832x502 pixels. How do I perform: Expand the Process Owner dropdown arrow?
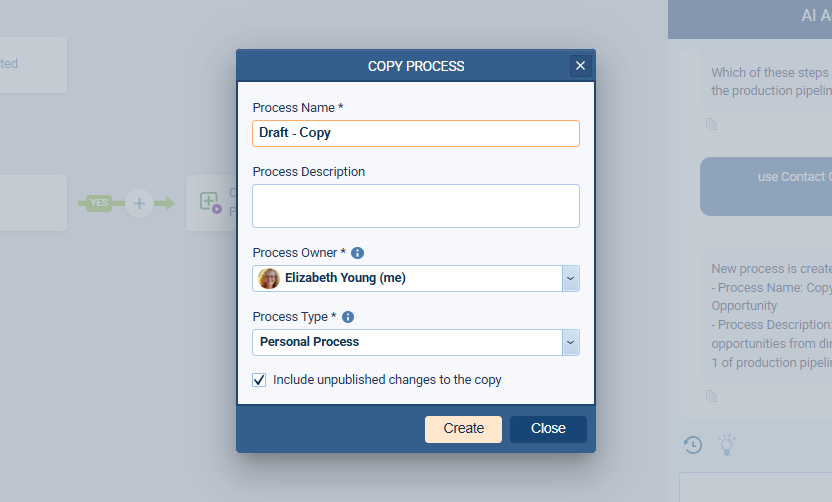(570, 278)
